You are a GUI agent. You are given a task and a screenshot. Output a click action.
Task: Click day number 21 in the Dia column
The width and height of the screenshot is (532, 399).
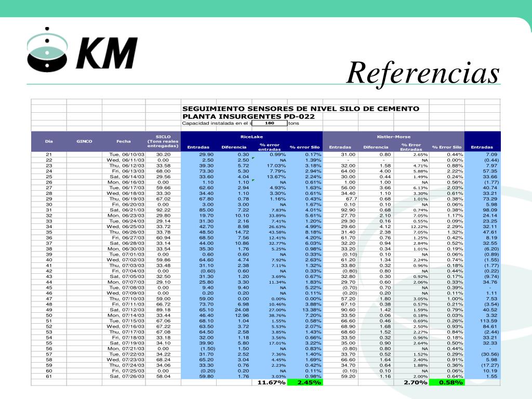coord(49,154)
